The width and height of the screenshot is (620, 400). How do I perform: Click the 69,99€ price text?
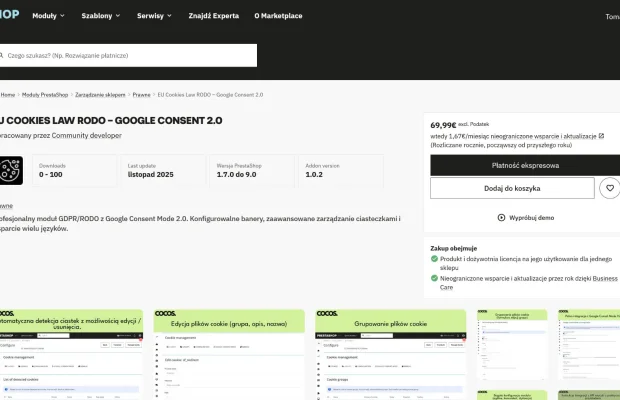point(443,125)
